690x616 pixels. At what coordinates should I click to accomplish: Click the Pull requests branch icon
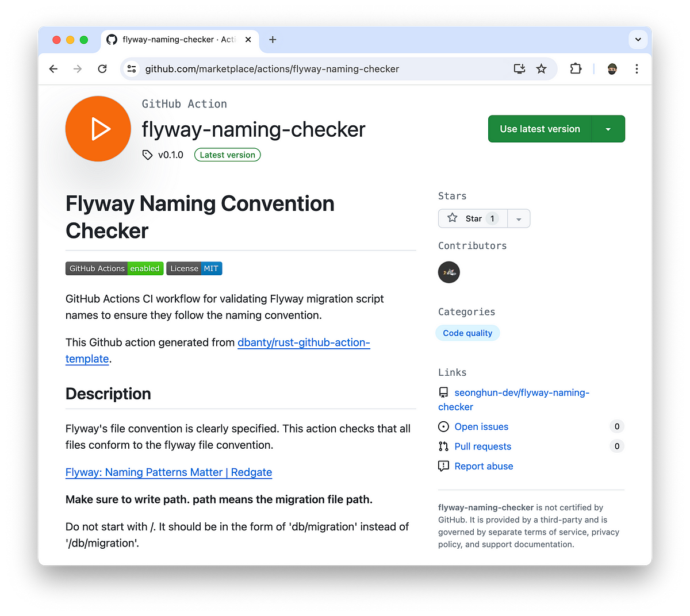(x=443, y=446)
